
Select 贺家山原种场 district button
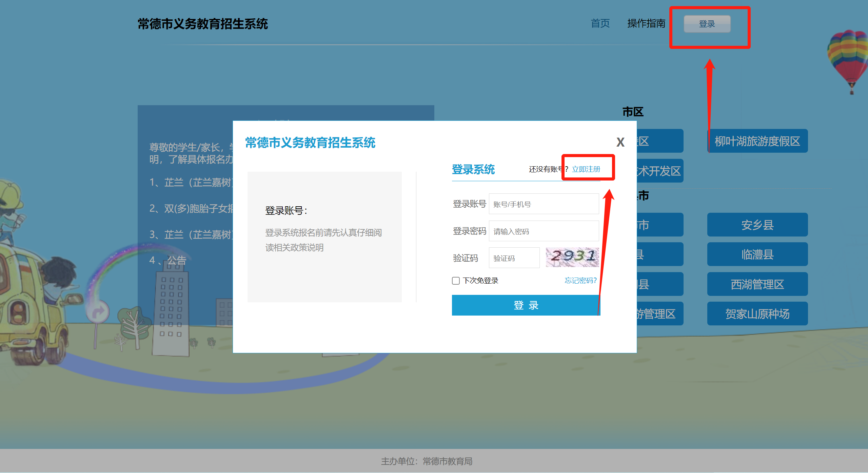tap(757, 314)
